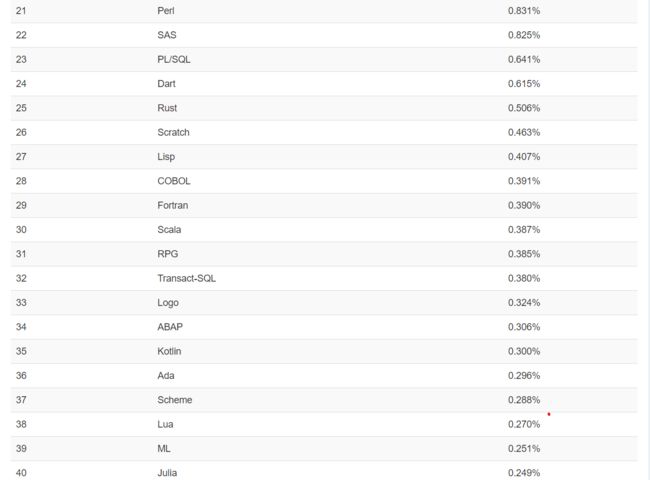Click the COBOL language entry
This screenshot has height=480, width=650.
pos(174,181)
